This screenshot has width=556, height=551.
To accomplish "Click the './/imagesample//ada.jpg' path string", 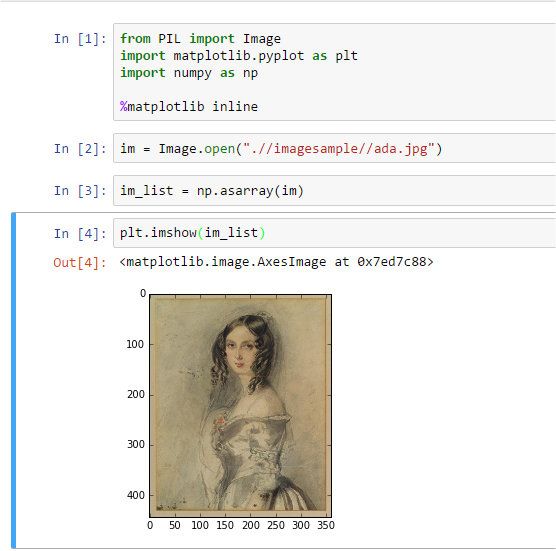I will 339,149.
